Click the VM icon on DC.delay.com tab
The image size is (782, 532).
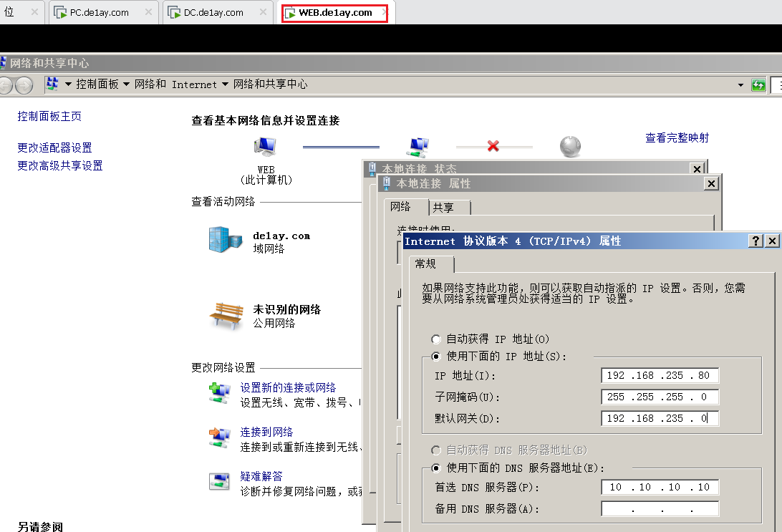[175, 12]
